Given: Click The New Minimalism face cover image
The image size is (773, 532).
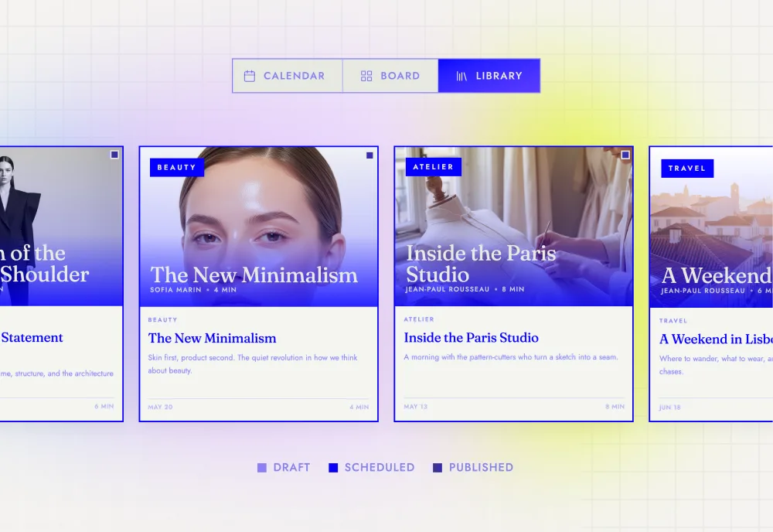Looking at the screenshot, I should coord(259,227).
